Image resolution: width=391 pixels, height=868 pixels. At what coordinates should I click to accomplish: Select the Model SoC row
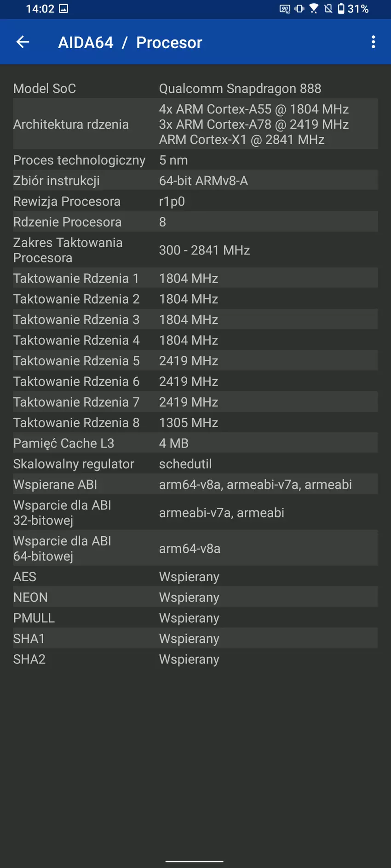[195, 88]
